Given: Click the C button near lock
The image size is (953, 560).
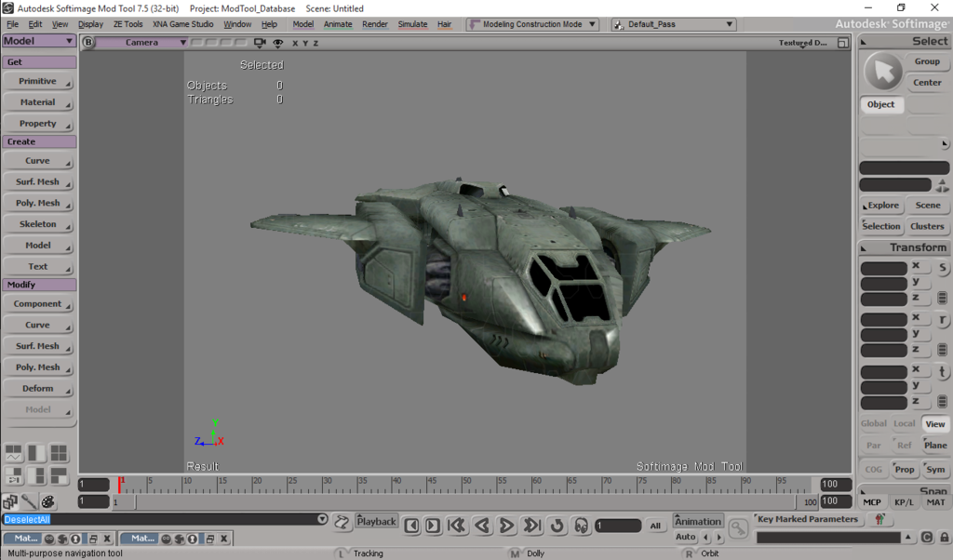Looking at the screenshot, I should click(926, 537).
